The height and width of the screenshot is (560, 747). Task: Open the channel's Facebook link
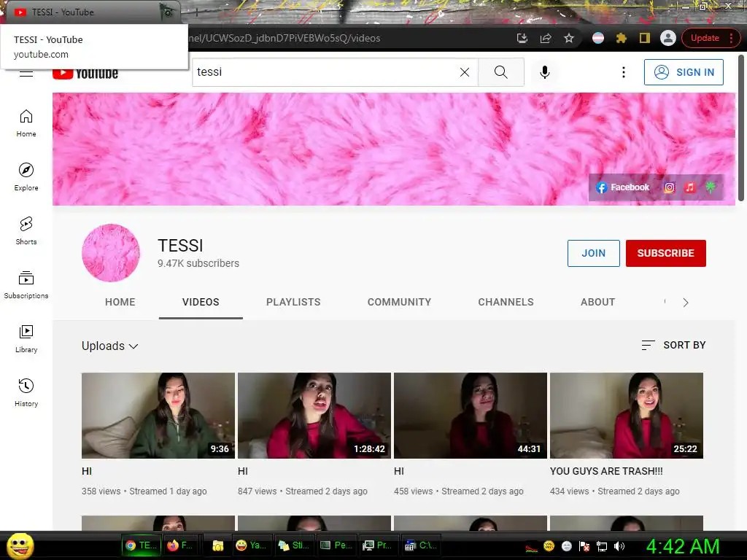pos(623,187)
